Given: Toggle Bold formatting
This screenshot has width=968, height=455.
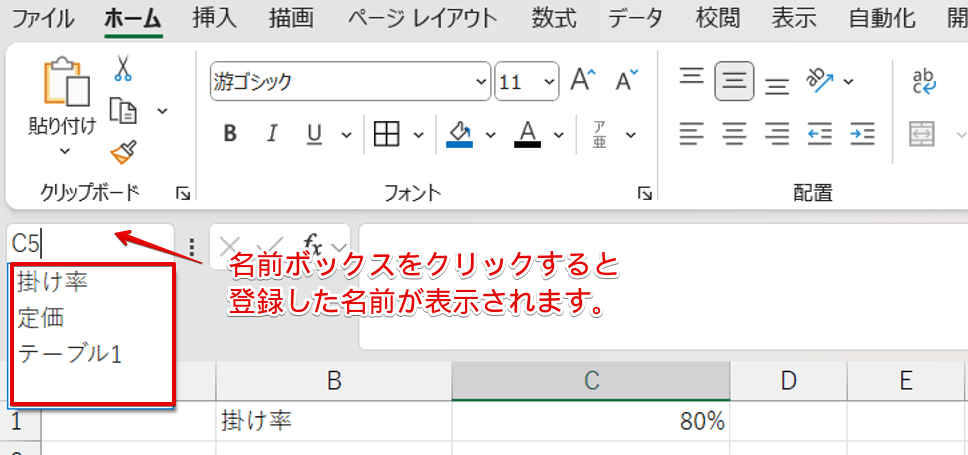Looking at the screenshot, I should [x=230, y=133].
